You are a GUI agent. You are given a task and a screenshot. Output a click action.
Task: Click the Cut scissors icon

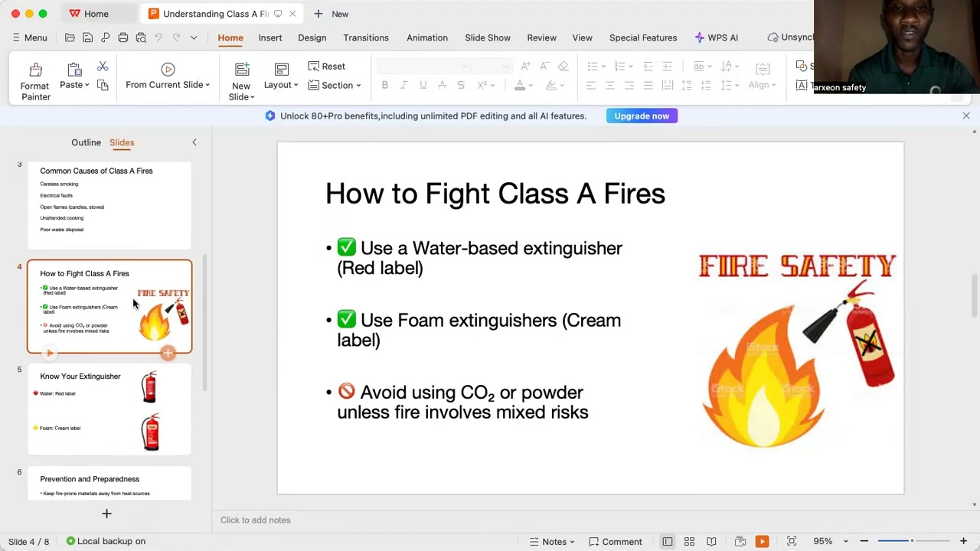pyautogui.click(x=103, y=67)
